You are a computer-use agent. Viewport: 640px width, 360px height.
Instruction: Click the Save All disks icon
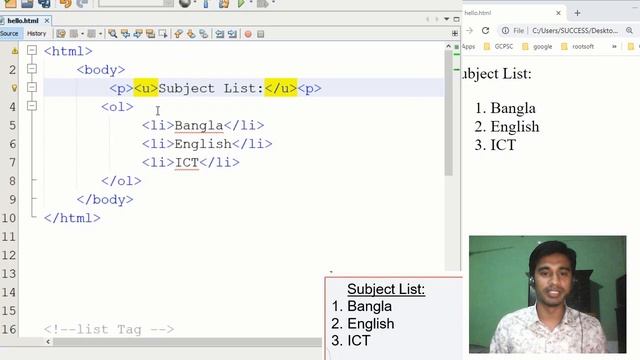tap(44, 4)
